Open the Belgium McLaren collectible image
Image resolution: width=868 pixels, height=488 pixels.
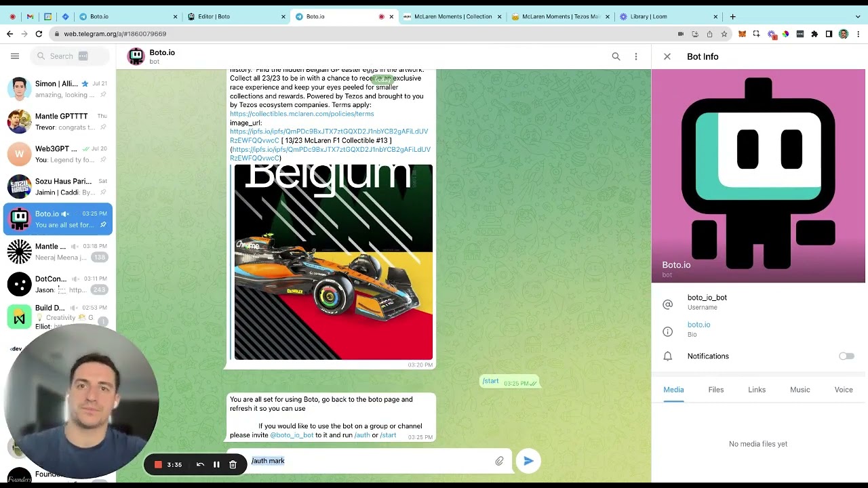333,262
